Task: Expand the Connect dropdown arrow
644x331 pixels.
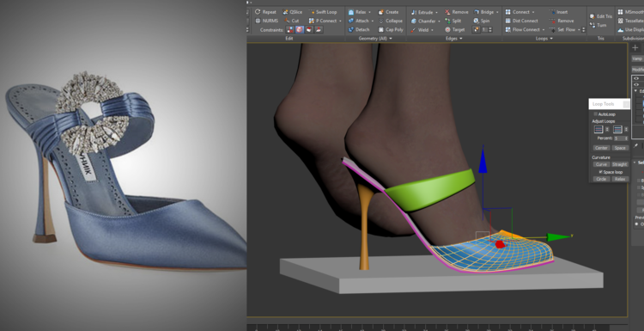Action: [533, 12]
